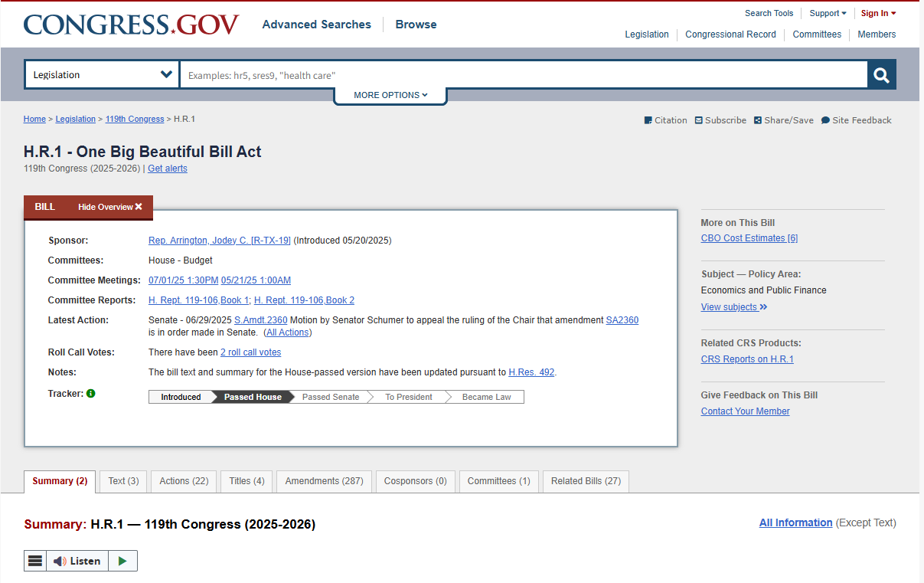924x583 pixels.
Task: Open Search Tools link
Action: (x=769, y=13)
